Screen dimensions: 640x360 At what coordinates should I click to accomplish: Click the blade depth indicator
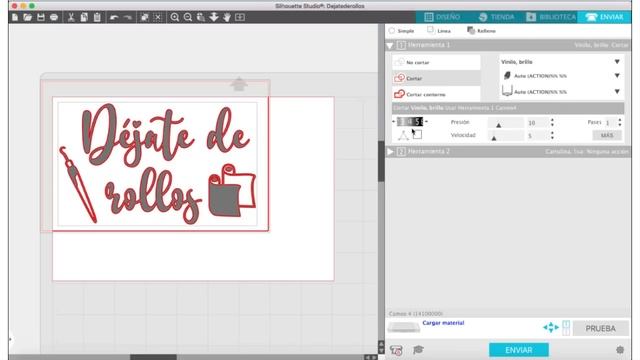[410, 122]
